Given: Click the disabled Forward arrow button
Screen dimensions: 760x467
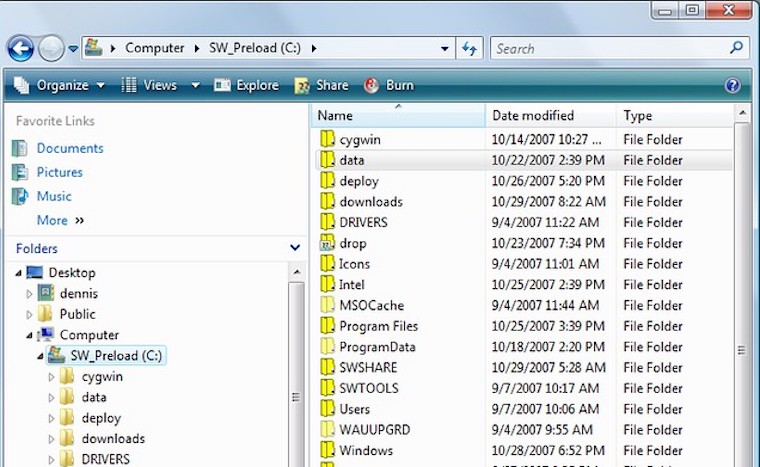Looking at the screenshot, I should pyautogui.click(x=51, y=48).
